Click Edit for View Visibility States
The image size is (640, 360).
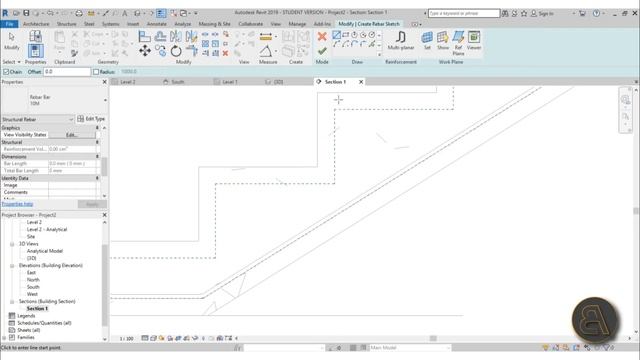pos(72,135)
